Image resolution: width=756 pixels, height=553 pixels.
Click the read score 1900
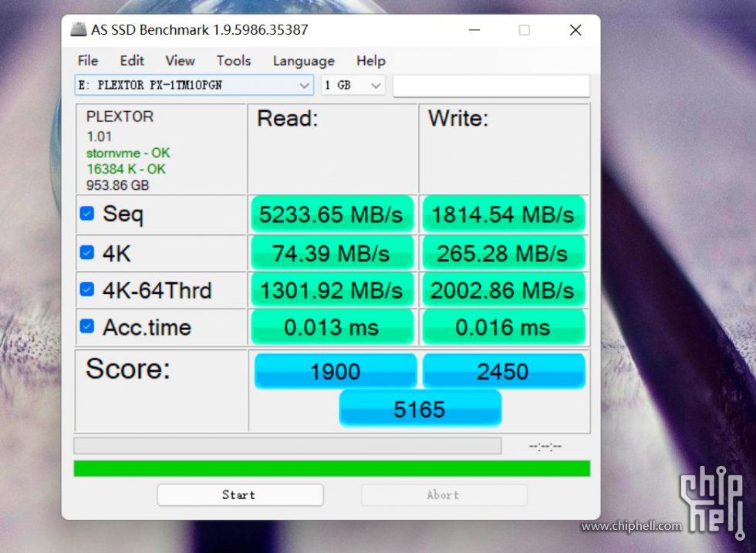336,371
